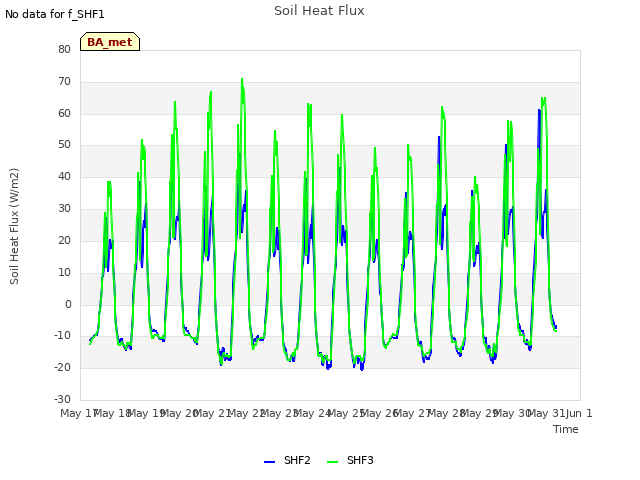Click the blue SHF2 legend line marker
Viewport: 640px width, 480px height.
[269, 462]
